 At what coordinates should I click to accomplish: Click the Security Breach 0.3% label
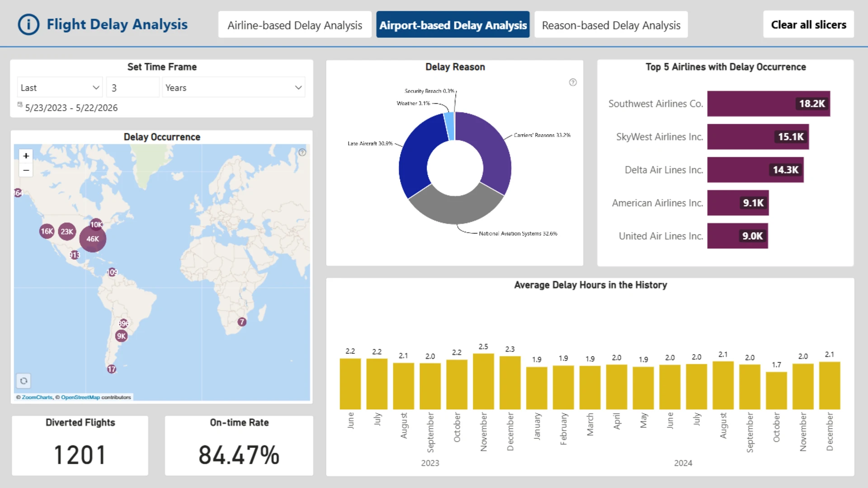[x=429, y=91]
